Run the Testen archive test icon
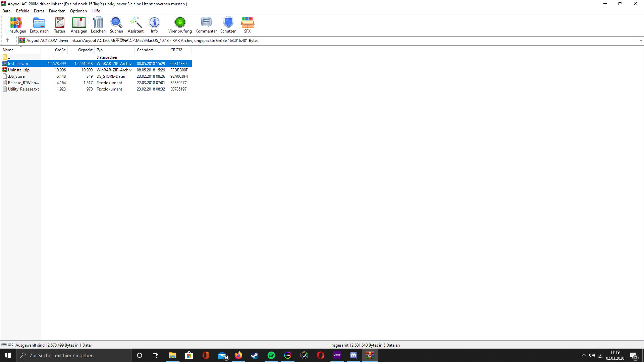 click(59, 25)
